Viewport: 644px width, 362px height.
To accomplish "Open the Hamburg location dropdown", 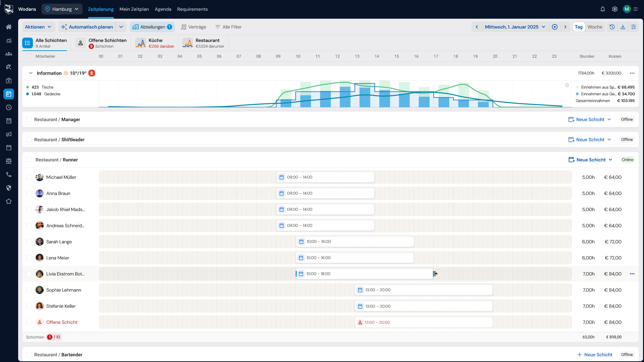I will [62, 9].
